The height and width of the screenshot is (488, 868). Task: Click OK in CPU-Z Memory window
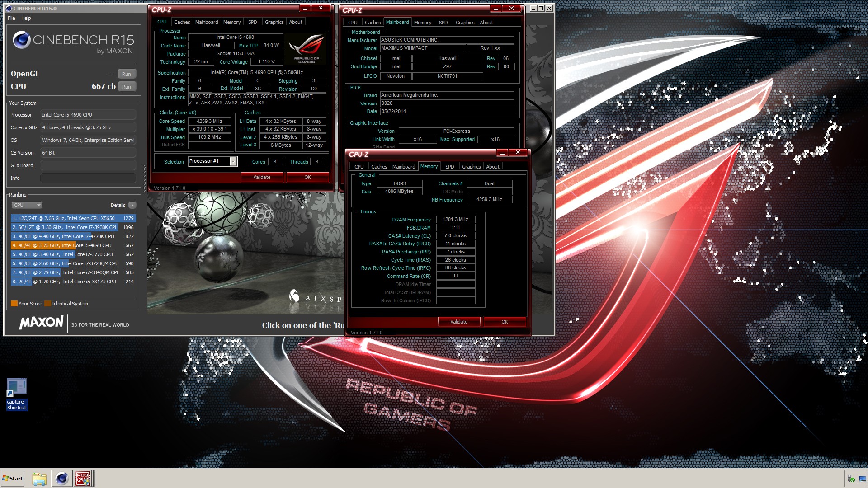click(505, 322)
